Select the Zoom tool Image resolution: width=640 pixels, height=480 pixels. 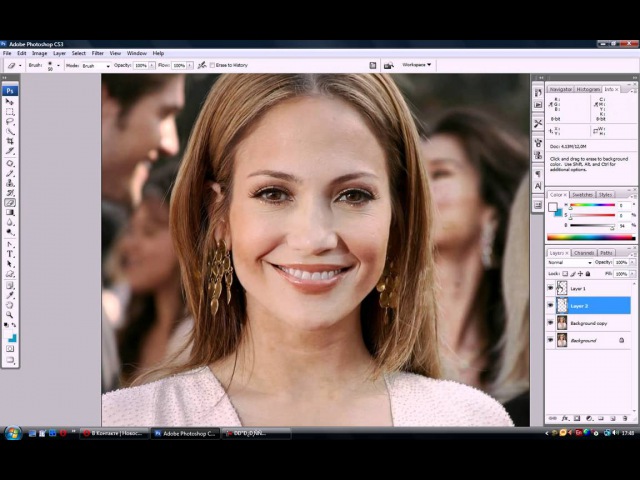(10, 315)
